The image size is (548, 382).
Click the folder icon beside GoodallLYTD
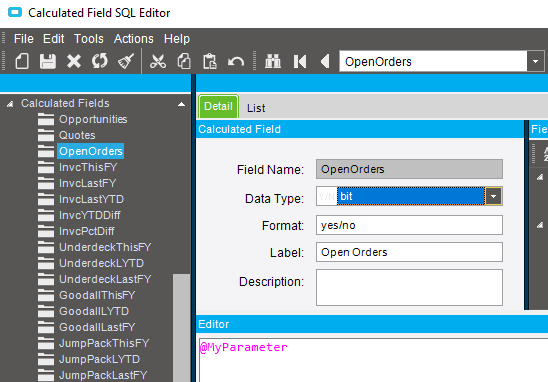pyautogui.click(x=46, y=311)
